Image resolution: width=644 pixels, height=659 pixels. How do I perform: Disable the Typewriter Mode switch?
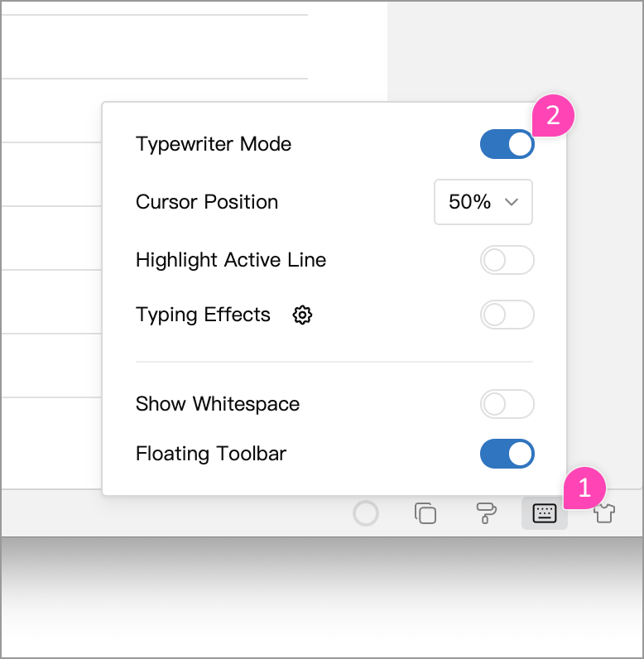click(x=507, y=144)
